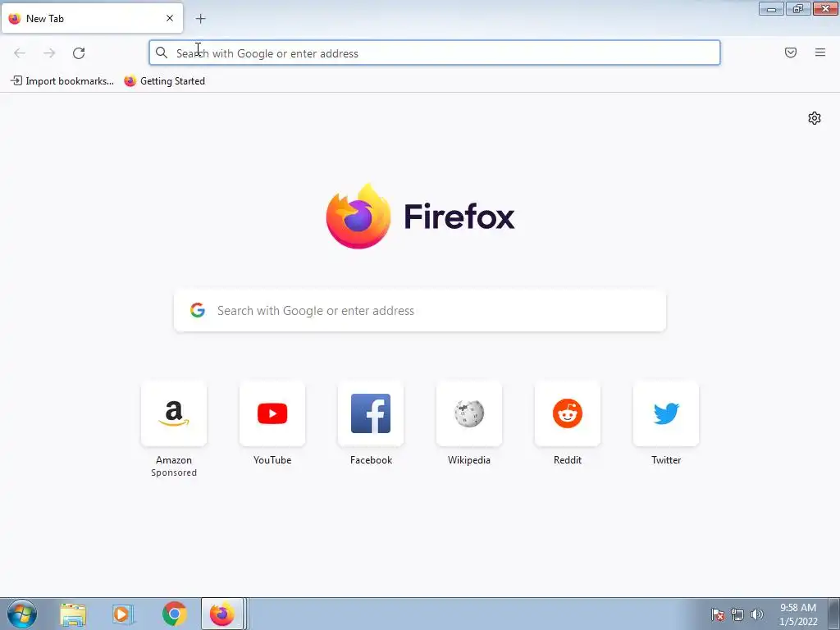
Task: Open Google Chrome from taskbar
Action: 174,614
